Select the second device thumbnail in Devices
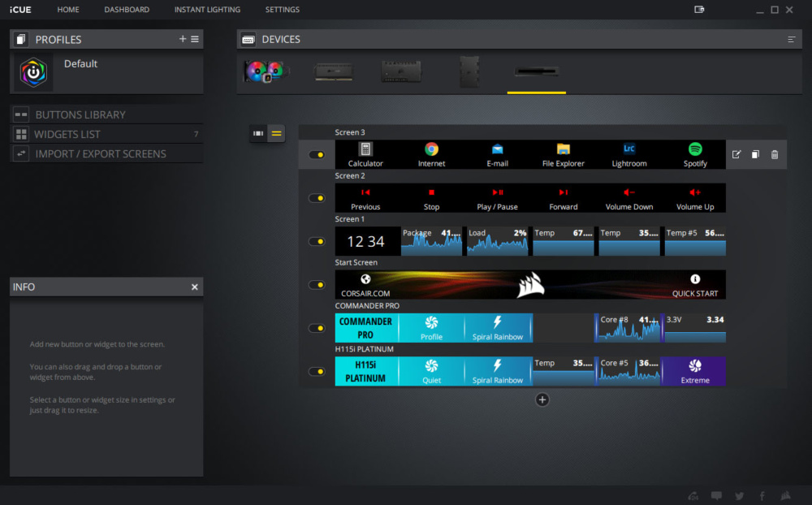This screenshot has height=505, width=812. pos(334,71)
